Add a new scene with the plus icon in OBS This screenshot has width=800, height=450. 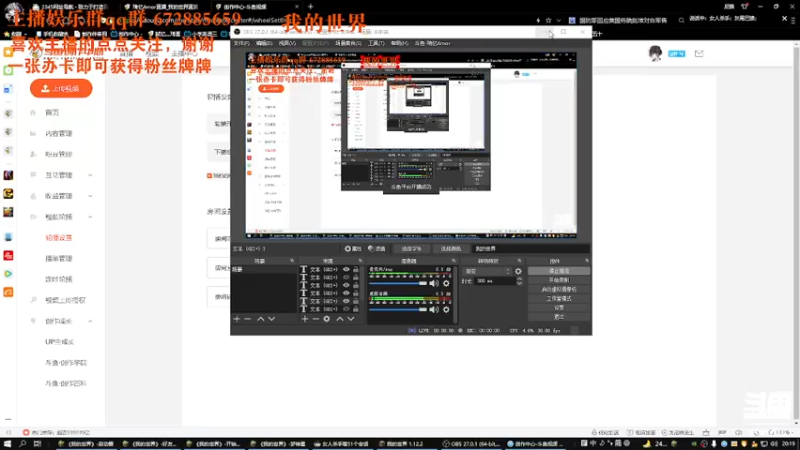237,319
